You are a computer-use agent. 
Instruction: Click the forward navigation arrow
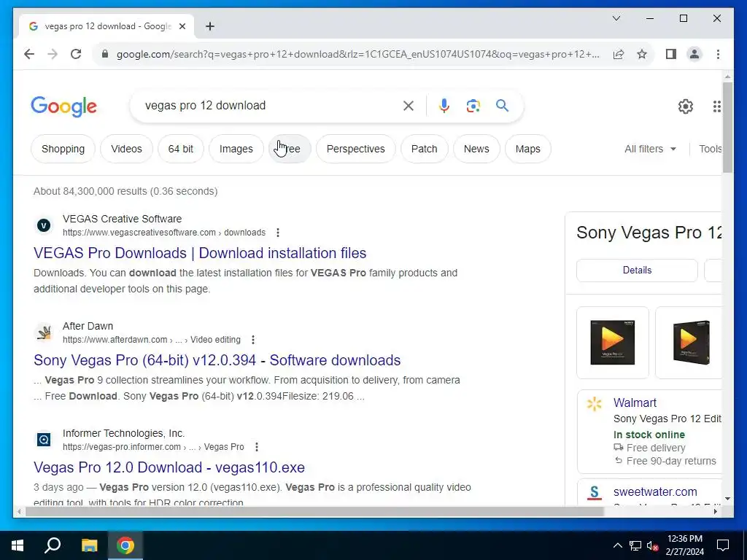pos(53,54)
